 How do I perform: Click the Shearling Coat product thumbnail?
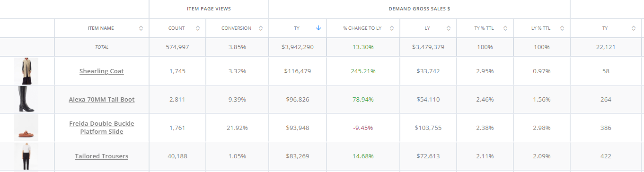(26, 71)
